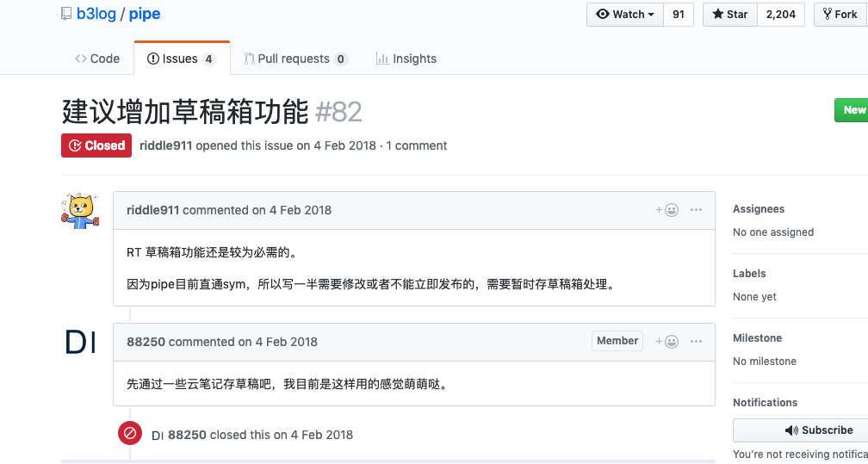View the 91 watchers count
Screen dimensions: 868x464
[x=679, y=15]
